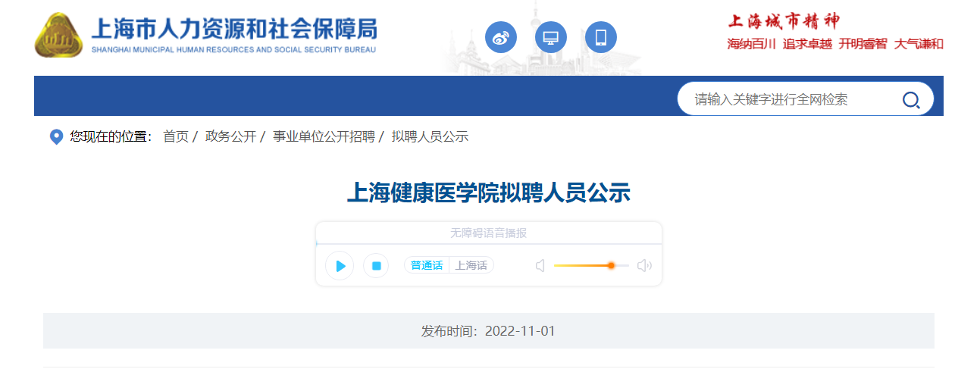Click the article title 上海健康医学院拟聘人员公示
The height and width of the screenshot is (369, 980).
[x=489, y=192]
